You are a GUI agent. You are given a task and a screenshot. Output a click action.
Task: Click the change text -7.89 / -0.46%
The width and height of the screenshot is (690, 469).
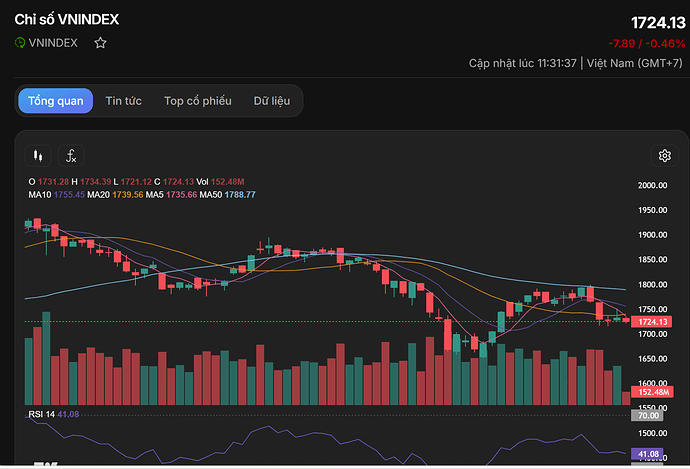(646, 44)
